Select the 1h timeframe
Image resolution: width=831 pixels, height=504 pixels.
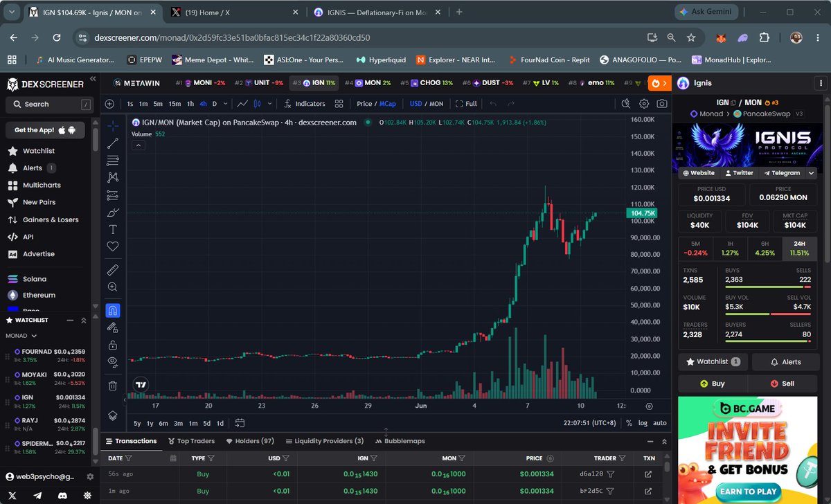tap(190, 104)
